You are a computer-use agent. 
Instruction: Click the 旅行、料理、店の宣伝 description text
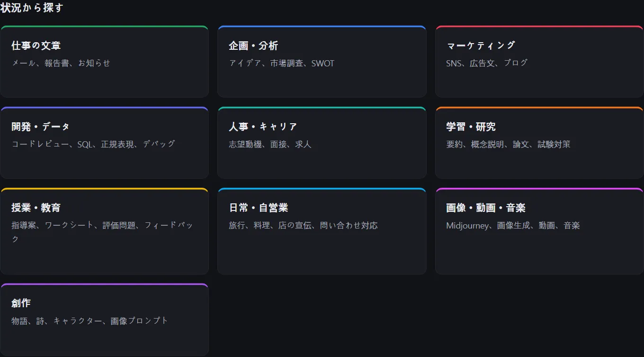[304, 226]
